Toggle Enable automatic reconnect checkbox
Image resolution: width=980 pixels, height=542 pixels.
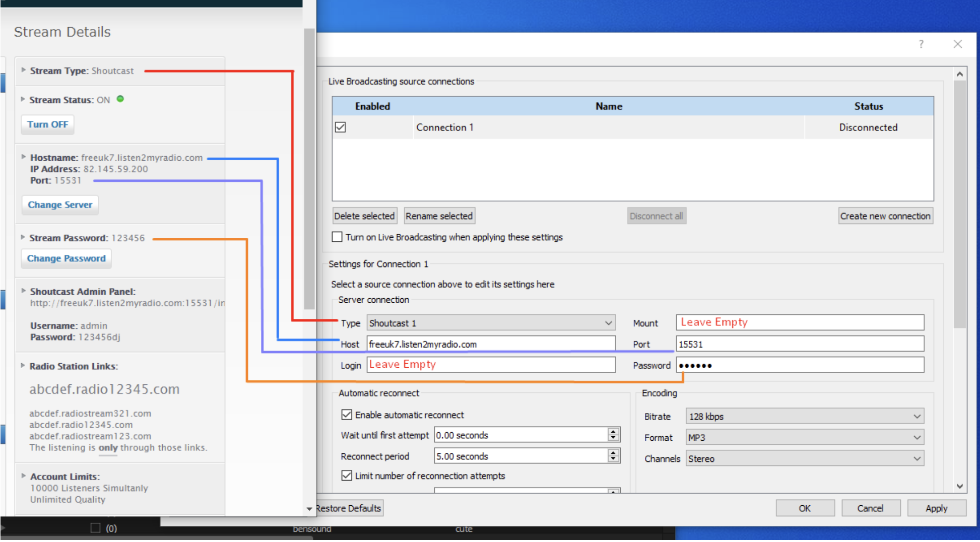click(347, 415)
